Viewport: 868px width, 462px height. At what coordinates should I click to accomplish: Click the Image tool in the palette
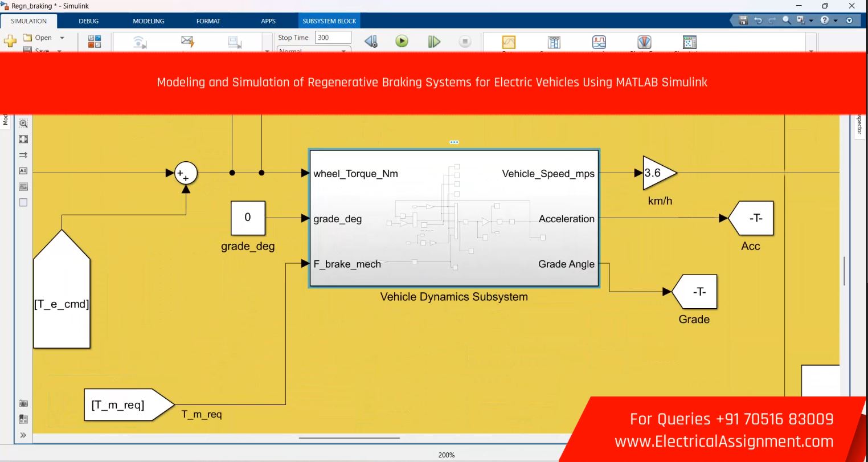tap(23, 187)
